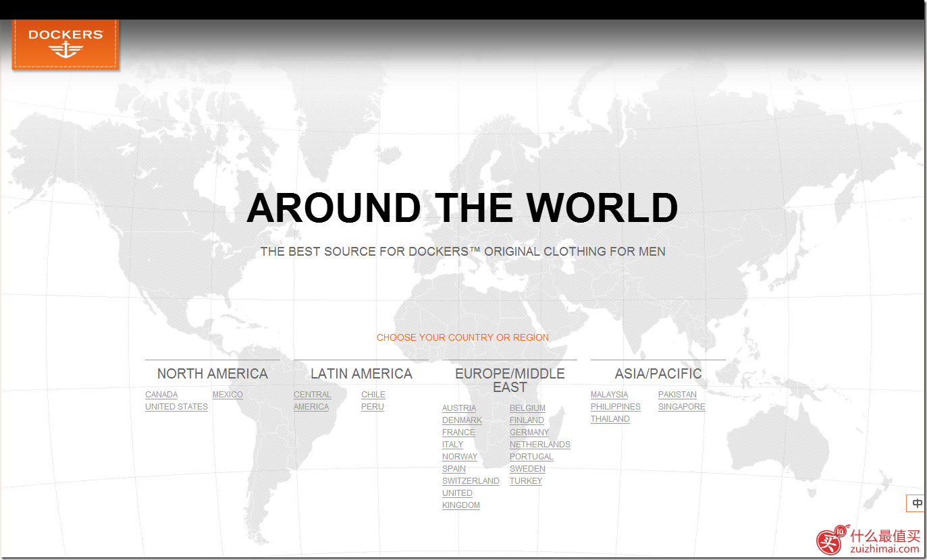The width and height of the screenshot is (927, 560).
Task: Open the Spain country link
Action: [x=454, y=469]
